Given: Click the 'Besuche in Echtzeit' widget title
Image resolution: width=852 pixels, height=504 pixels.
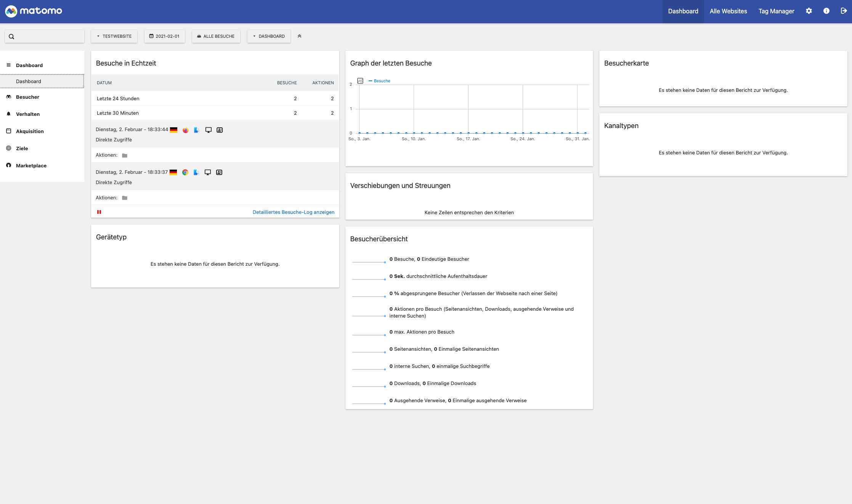Looking at the screenshot, I should (x=126, y=63).
